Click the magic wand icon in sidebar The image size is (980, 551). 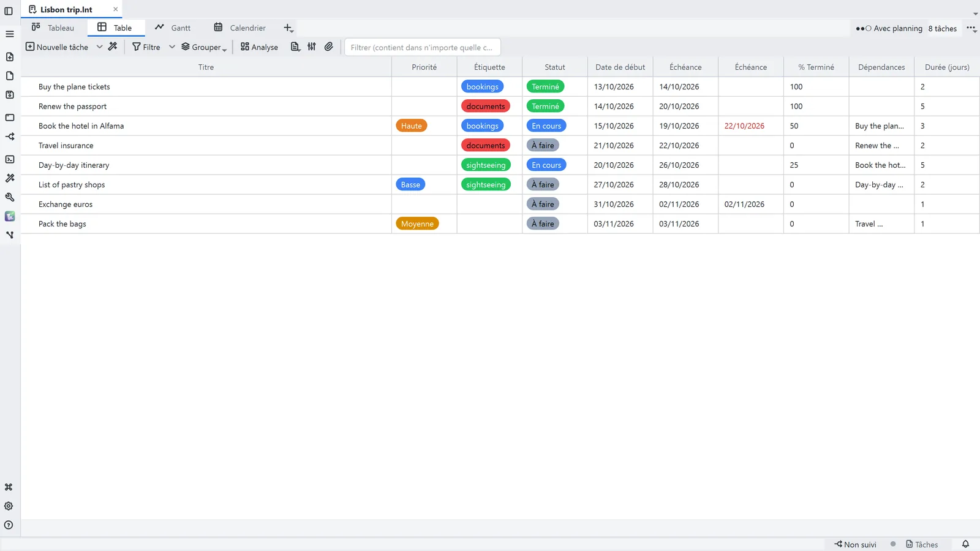tap(10, 178)
